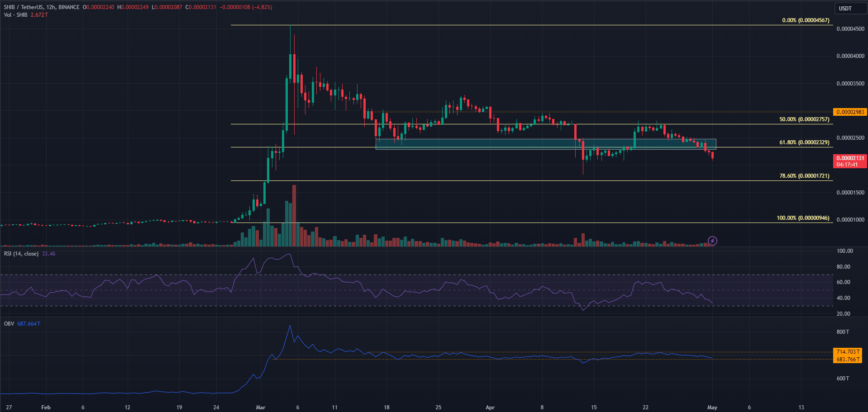868x412 pixels.
Task: Click the 800T OBV scale value
Action: click(x=843, y=332)
